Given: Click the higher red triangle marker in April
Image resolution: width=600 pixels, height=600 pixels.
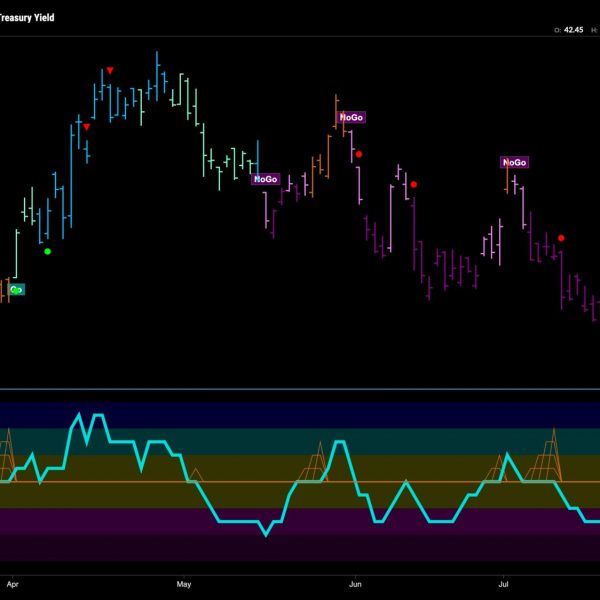Looking at the screenshot, I should (x=110, y=70).
